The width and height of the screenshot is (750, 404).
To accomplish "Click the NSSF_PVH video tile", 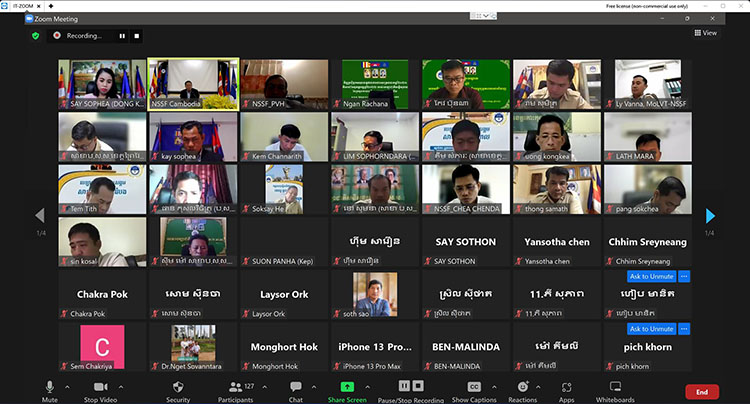I will coord(284,84).
